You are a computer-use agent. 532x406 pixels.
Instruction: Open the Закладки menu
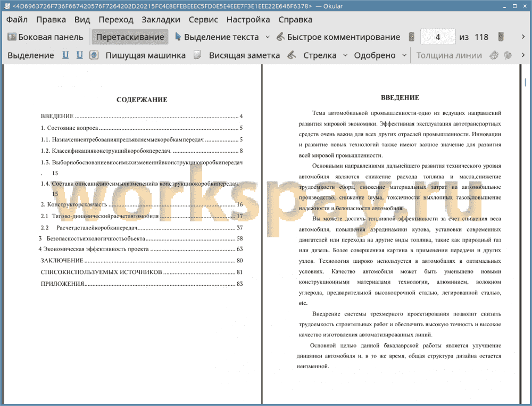click(x=161, y=20)
